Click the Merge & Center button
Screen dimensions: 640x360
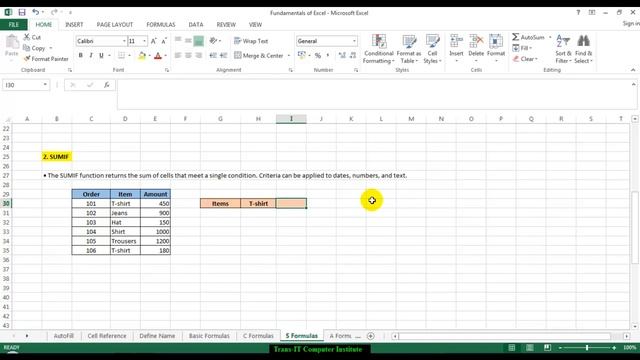259,56
